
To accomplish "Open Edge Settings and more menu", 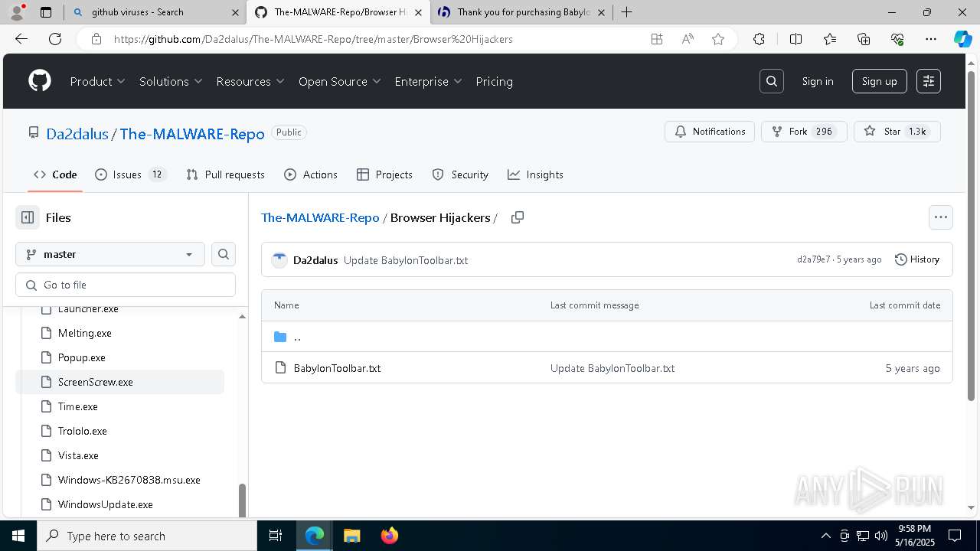I will tap(931, 39).
